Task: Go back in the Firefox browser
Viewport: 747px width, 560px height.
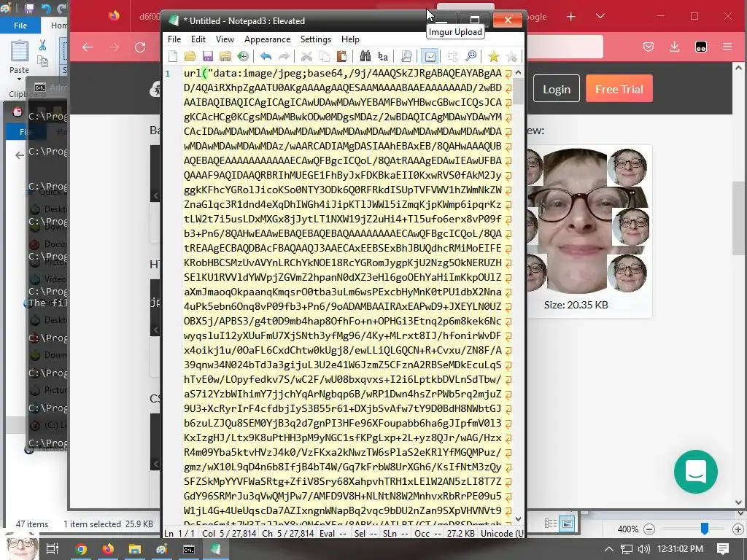Action: (88, 47)
